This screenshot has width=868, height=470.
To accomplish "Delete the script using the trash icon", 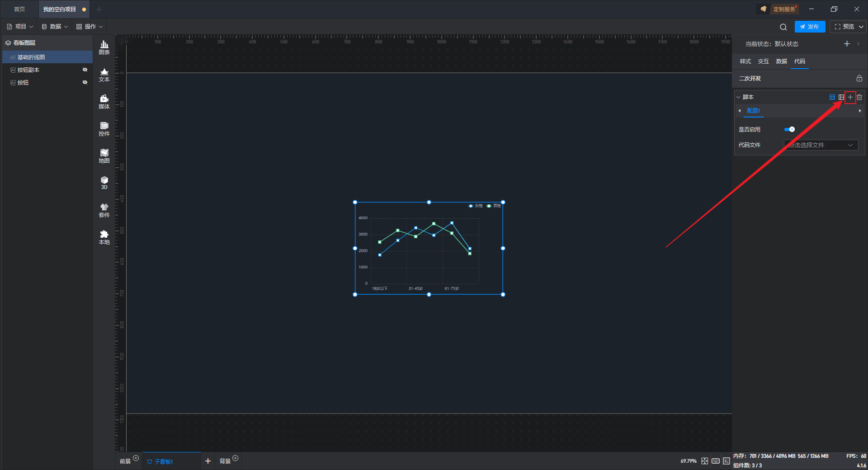I will tap(859, 97).
